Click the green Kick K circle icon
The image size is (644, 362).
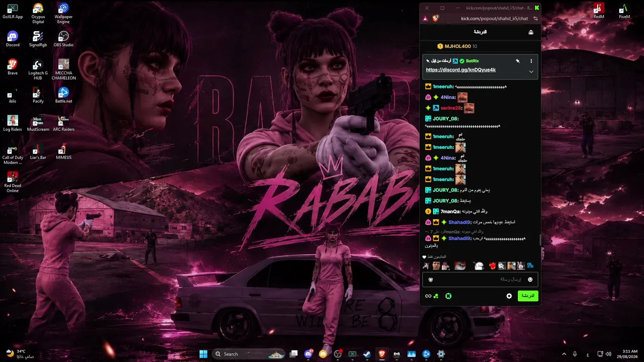[x=448, y=296]
